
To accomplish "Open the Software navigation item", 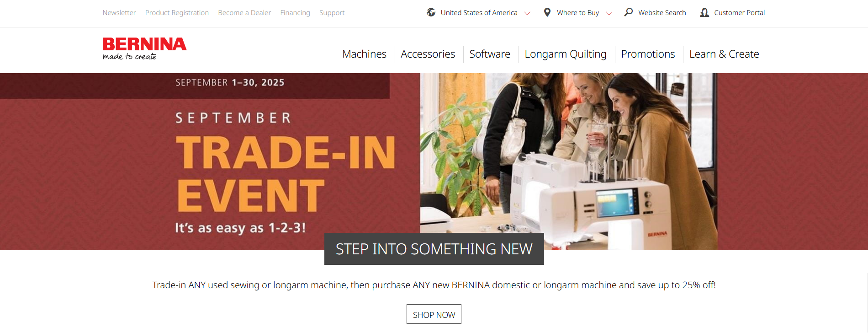I will click(x=490, y=54).
